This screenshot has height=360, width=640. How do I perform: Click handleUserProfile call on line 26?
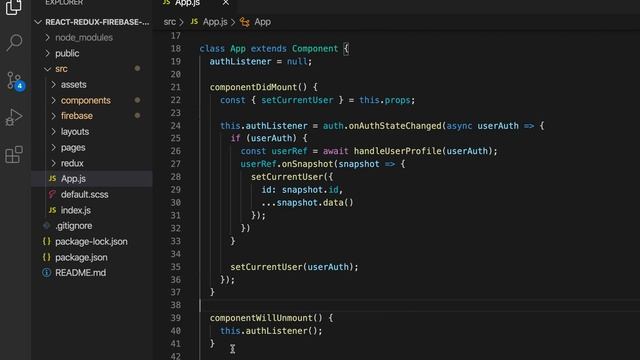pyautogui.click(x=398, y=151)
